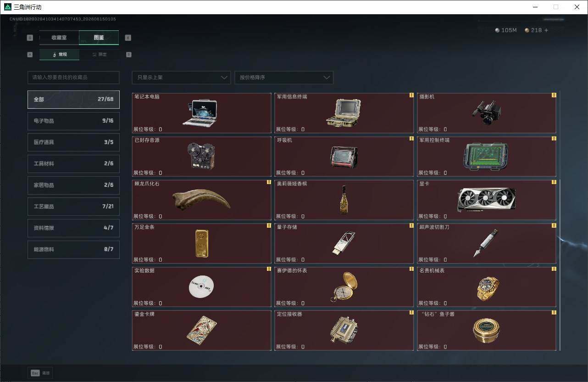Select the 全部 27/68 category

click(73, 100)
